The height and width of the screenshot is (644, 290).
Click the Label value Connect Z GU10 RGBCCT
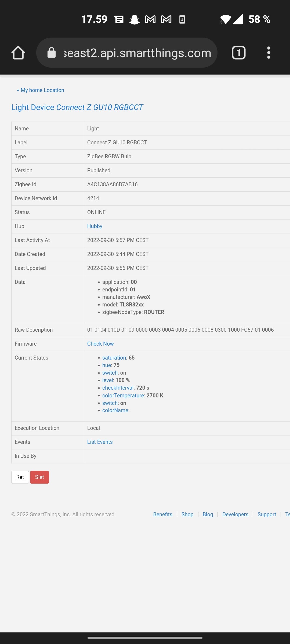(117, 142)
